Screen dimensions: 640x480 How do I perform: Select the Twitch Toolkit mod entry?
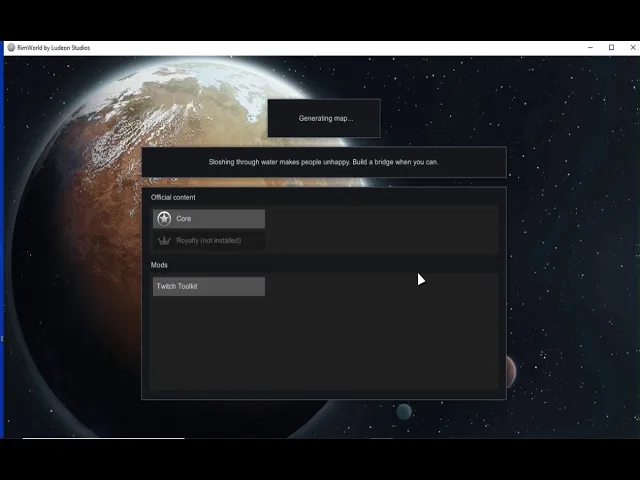209,287
